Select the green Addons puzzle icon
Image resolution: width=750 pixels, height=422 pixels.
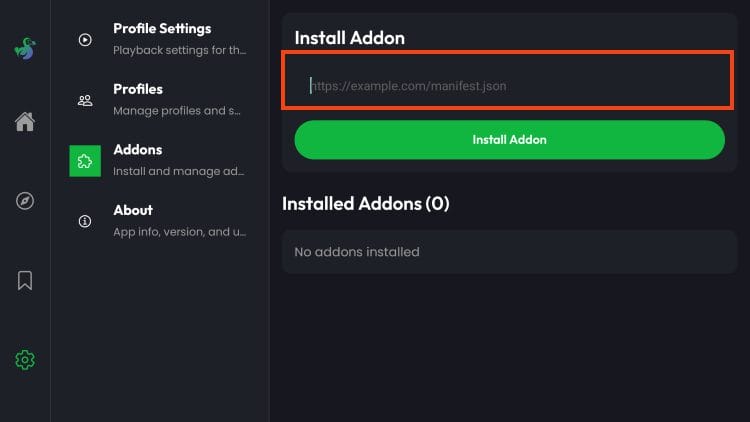[x=85, y=161]
